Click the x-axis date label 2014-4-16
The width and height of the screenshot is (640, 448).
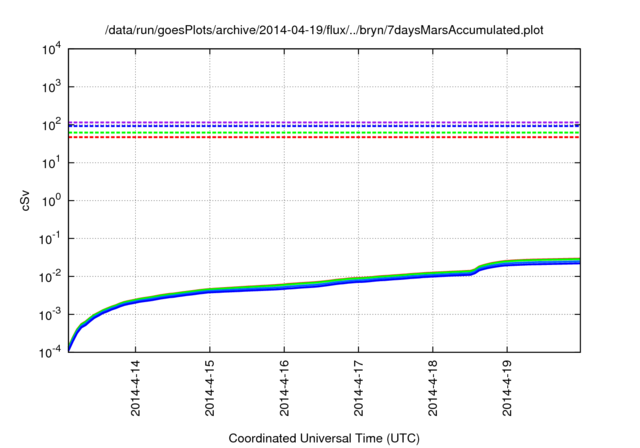(x=284, y=388)
